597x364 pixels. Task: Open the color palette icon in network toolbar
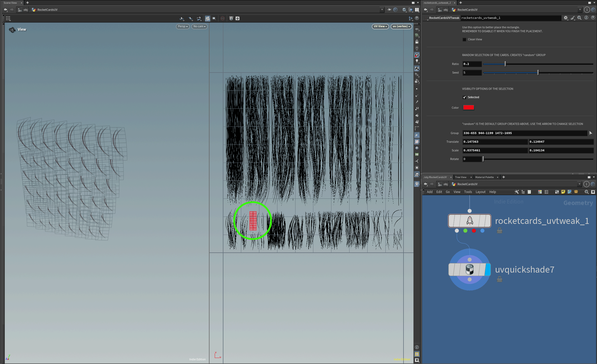coord(540,192)
